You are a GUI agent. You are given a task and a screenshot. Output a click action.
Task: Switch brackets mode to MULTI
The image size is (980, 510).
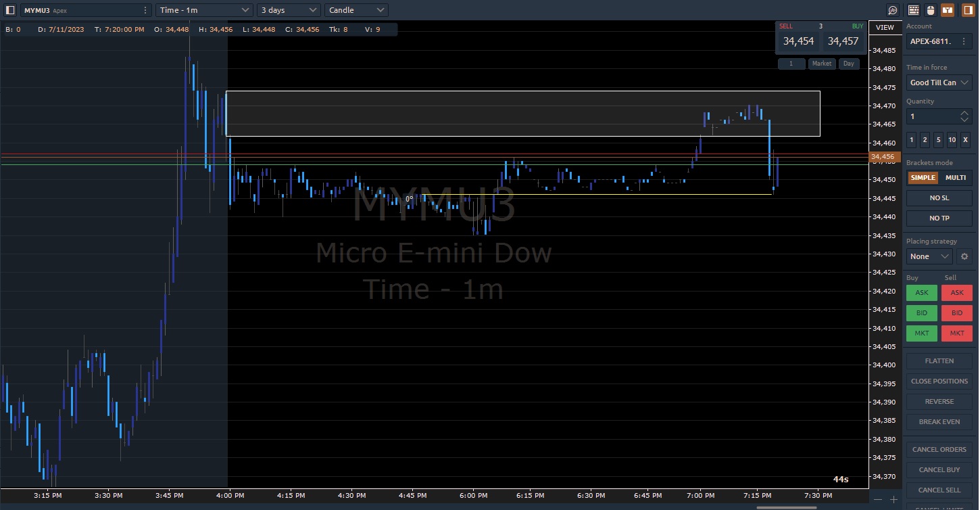point(956,178)
